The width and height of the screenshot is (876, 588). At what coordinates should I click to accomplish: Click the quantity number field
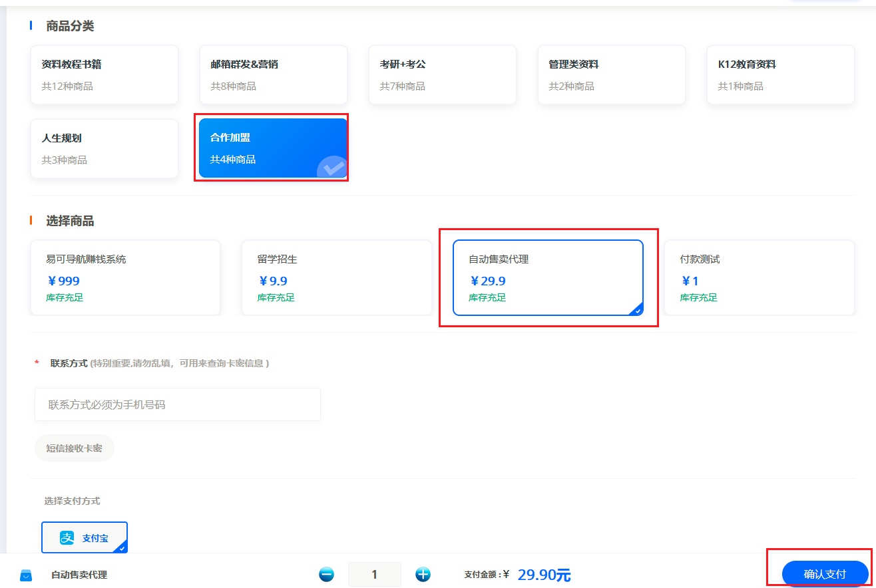374,574
